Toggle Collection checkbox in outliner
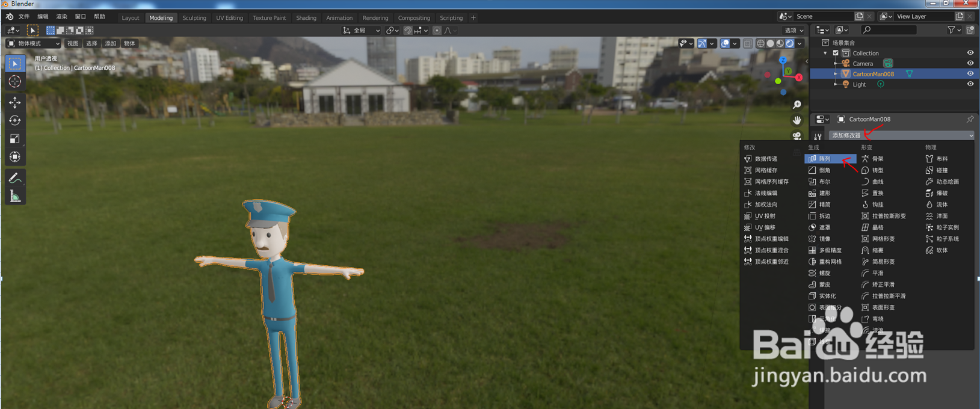The height and width of the screenshot is (409, 980). point(836,53)
